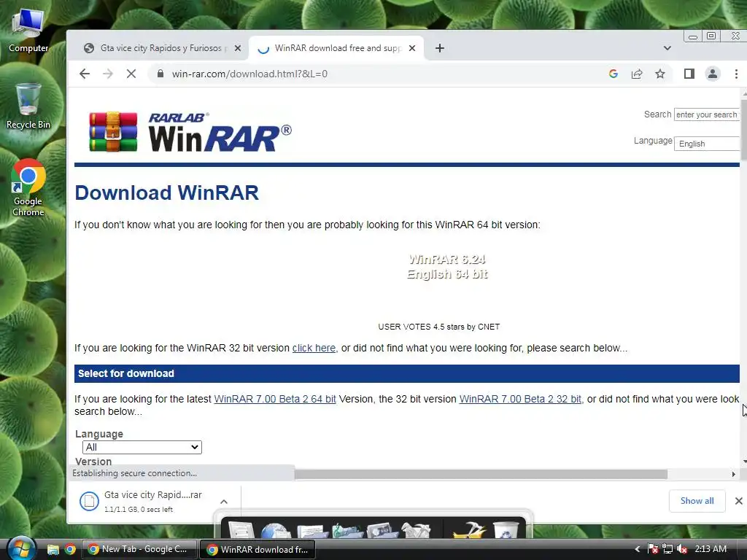
Task: Open the Chrome profile avatar
Action: click(x=712, y=74)
